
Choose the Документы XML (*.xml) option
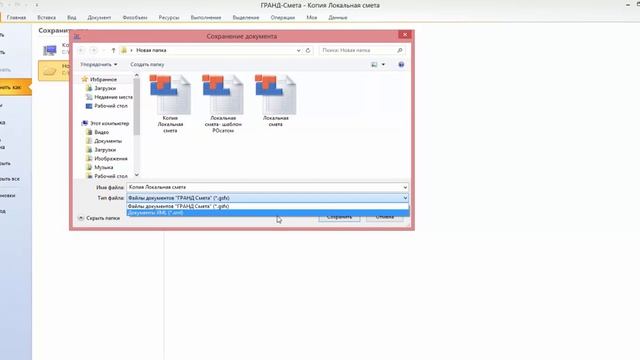pos(268,213)
